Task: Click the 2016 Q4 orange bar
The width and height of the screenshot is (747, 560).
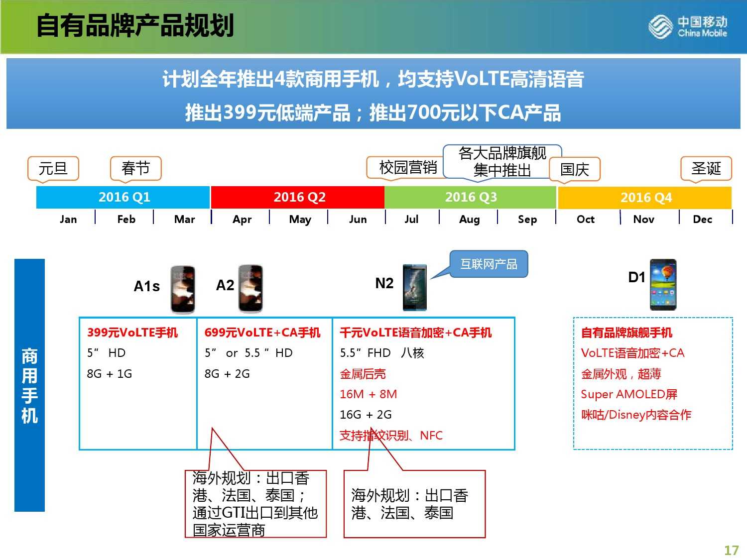Action: point(645,198)
